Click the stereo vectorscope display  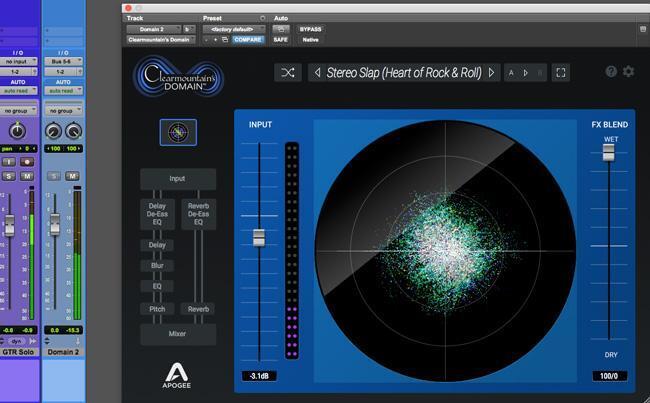click(x=446, y=251)
